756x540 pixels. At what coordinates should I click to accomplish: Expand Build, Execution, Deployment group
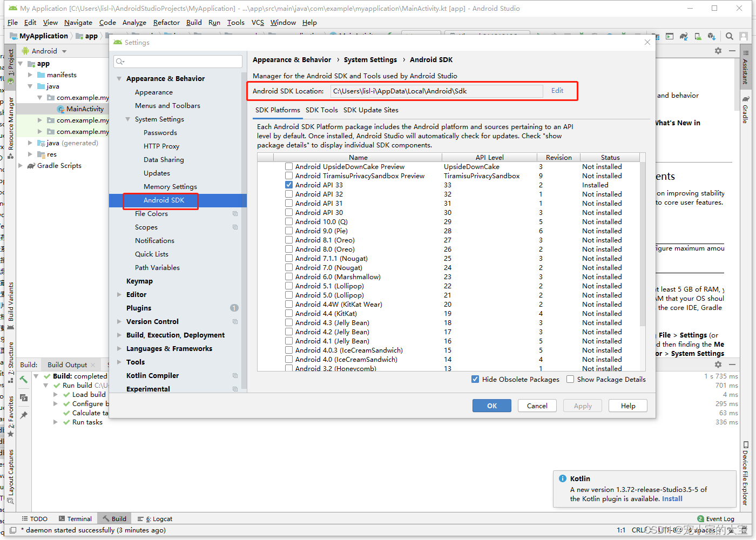click(119, 335)
